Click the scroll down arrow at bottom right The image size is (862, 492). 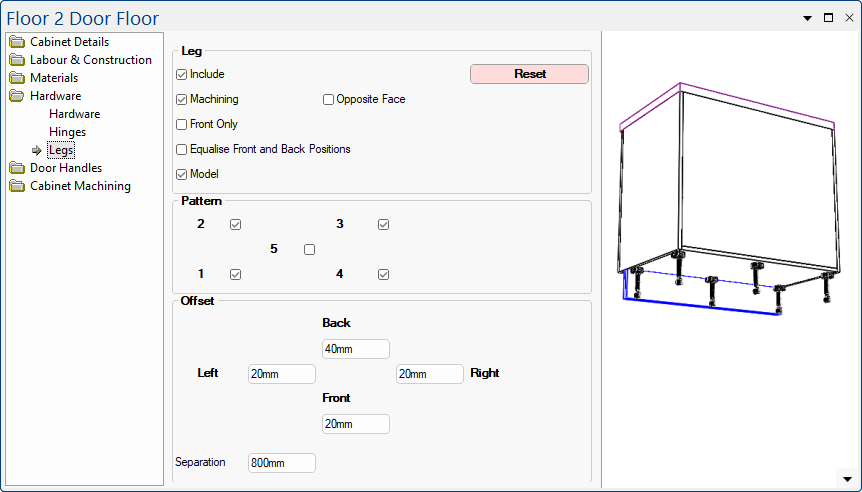pos(847,479)
